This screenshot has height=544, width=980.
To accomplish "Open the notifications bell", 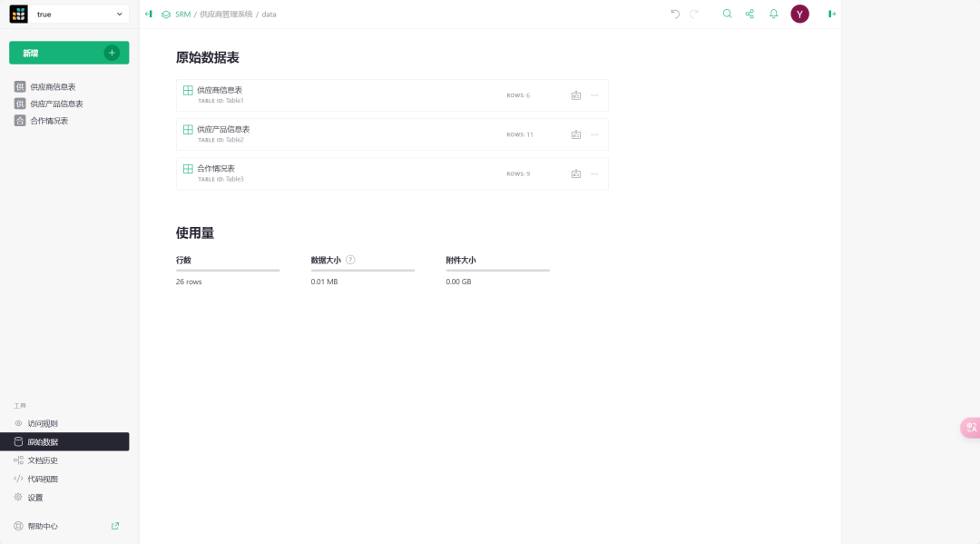I will click(x=774, y=14).
